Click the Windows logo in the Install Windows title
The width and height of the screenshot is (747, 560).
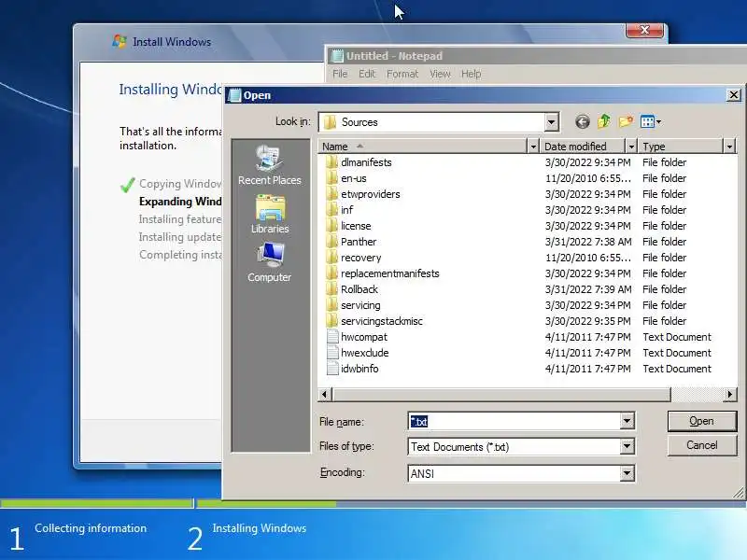click(120, 41)
